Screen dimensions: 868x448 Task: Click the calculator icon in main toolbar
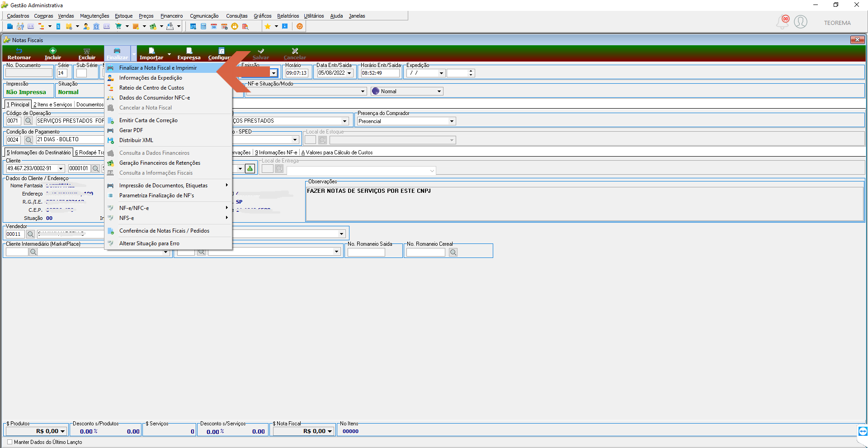pyautogui.click(x=203, y=26)
